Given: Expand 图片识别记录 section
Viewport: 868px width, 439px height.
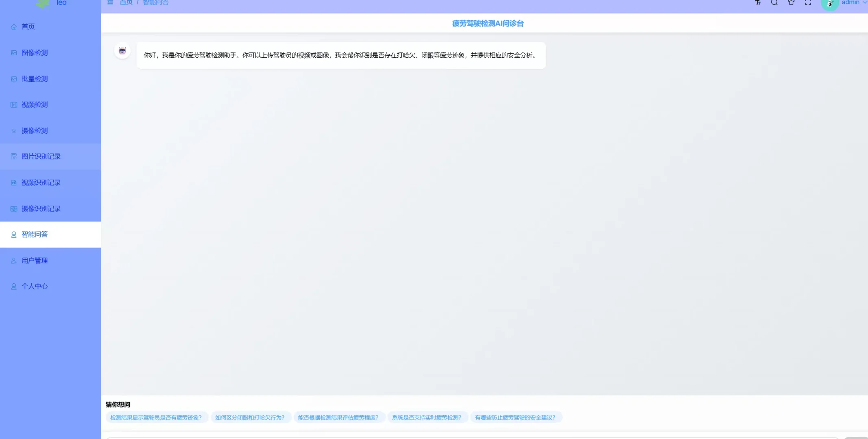Looking at the screenshot, I should tap(41, 156).
